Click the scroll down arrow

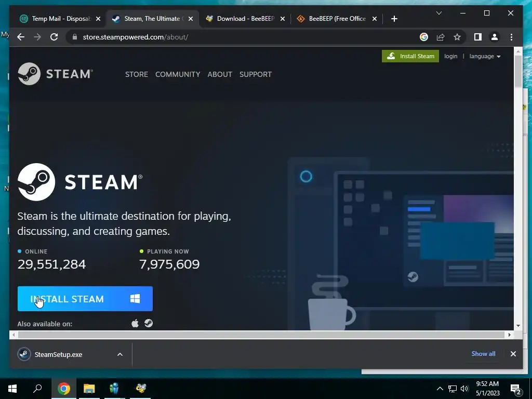[518, 326]
